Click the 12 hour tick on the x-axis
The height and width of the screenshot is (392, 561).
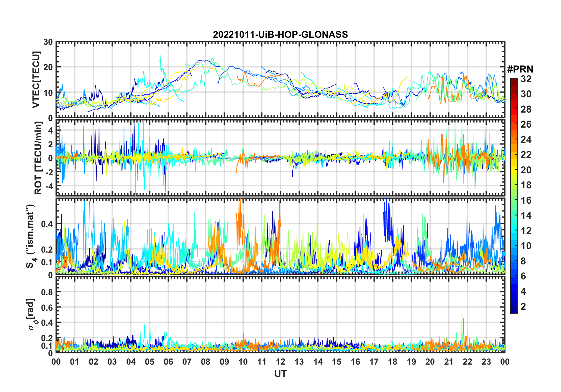[x=280, y=362]
